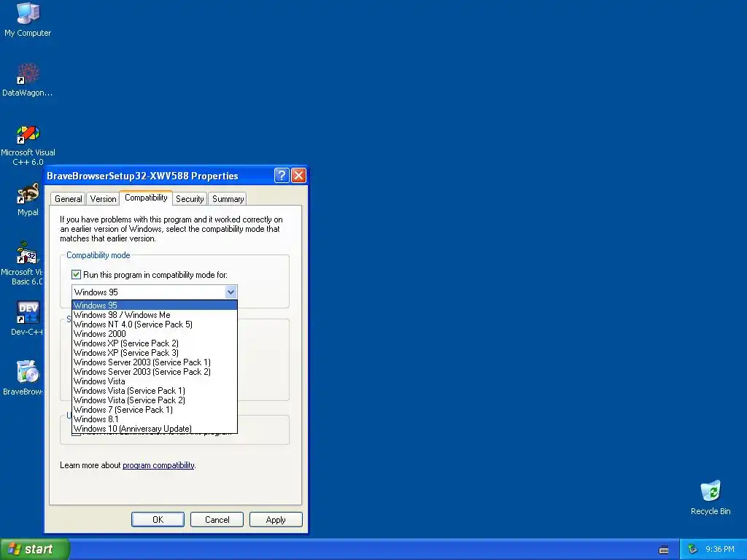Click the 9:36 PM taskbar clock
Screen dimensions: 747x560
[720, 549]
